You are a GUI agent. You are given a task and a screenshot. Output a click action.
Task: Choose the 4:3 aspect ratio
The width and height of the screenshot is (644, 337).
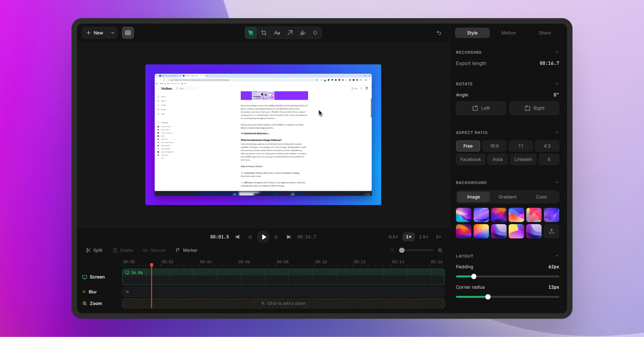point(547,146)
